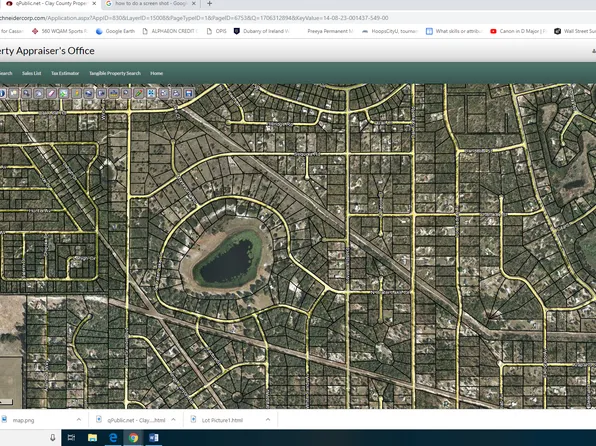Open a new browser tab with plus
The height and width of the screenshot is (446, 596).
[x=209, y=3]
